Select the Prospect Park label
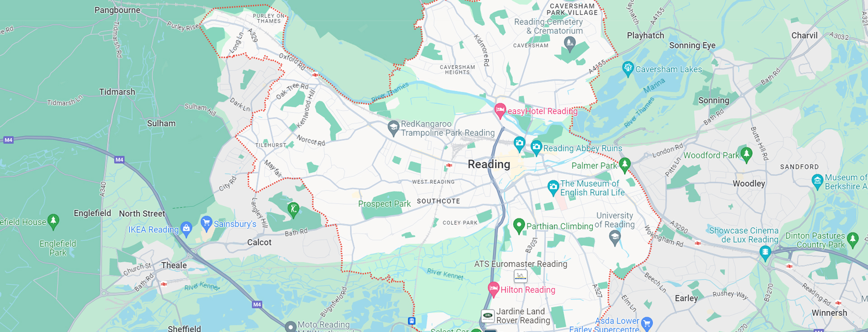Image resolution: width=868 pixels, height=332 pixels. (x=384, y=204)
